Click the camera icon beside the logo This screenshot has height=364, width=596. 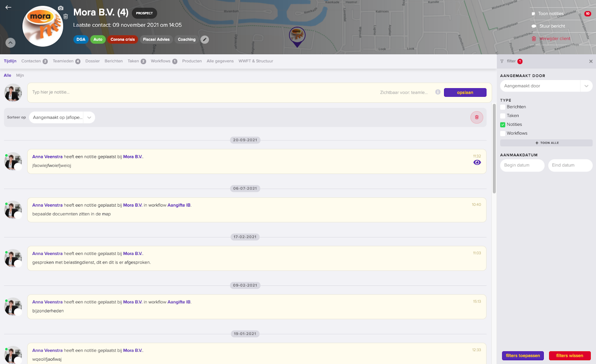[x=61, y=8]
